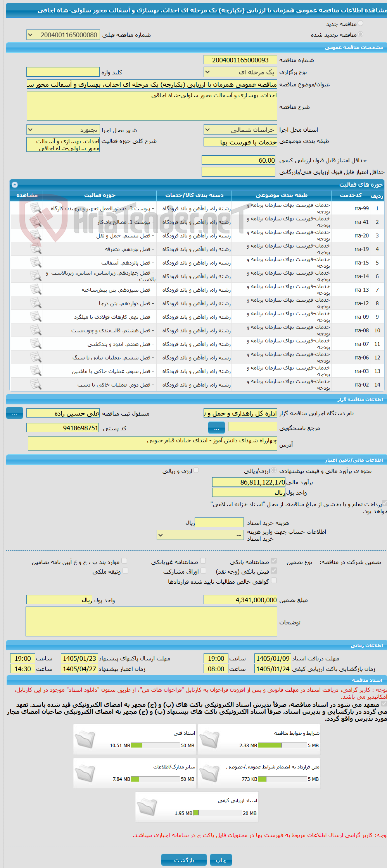Screen dimensions: 387x868
Task: Open the اسناد ارزیابی کیفی folder icon
Action: pos(147,807)
